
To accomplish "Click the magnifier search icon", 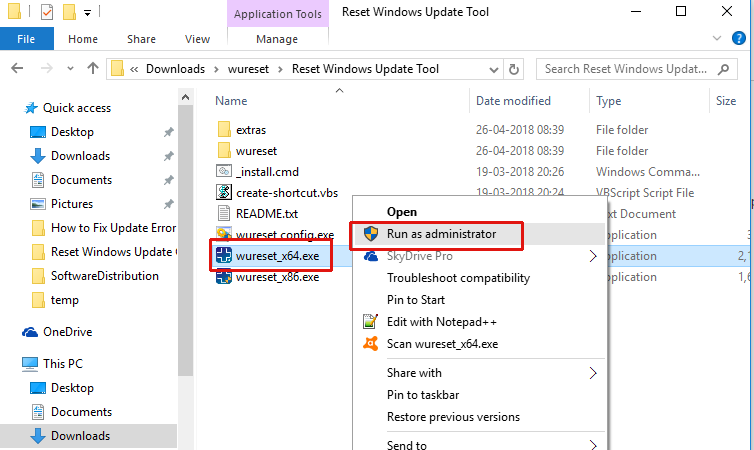I will coord(724,69).
